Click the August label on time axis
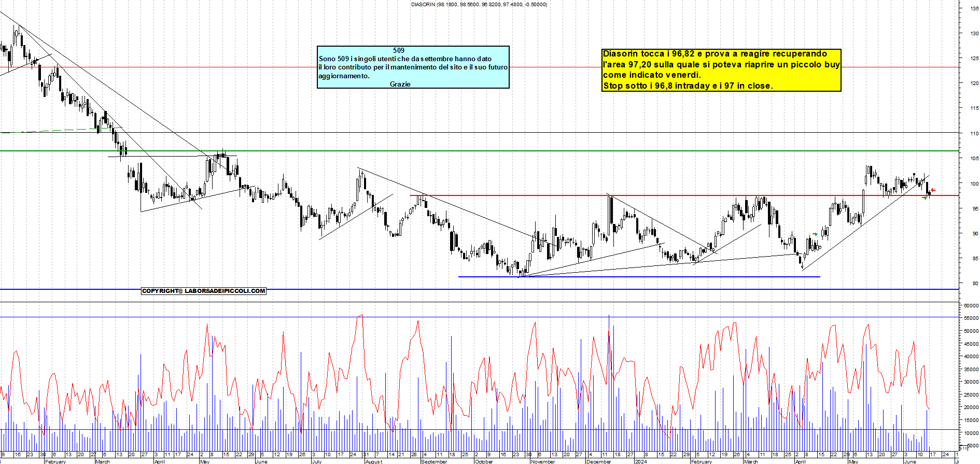 pos(374,461)
